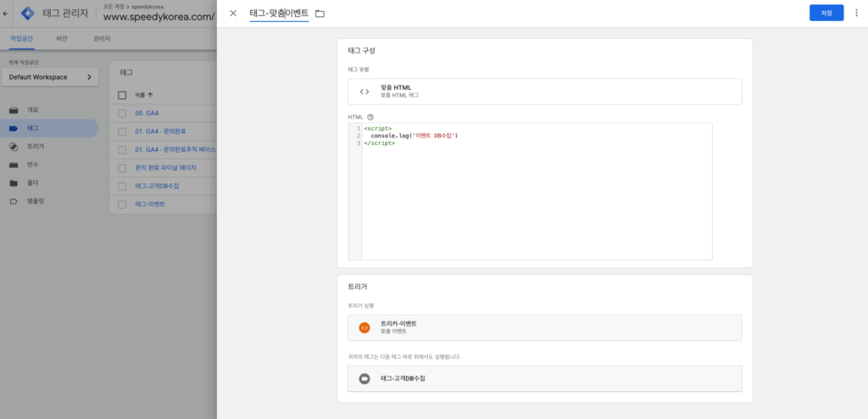
Task: Switch to the 작업공간 tab
Action: click(x=22, y=39)
